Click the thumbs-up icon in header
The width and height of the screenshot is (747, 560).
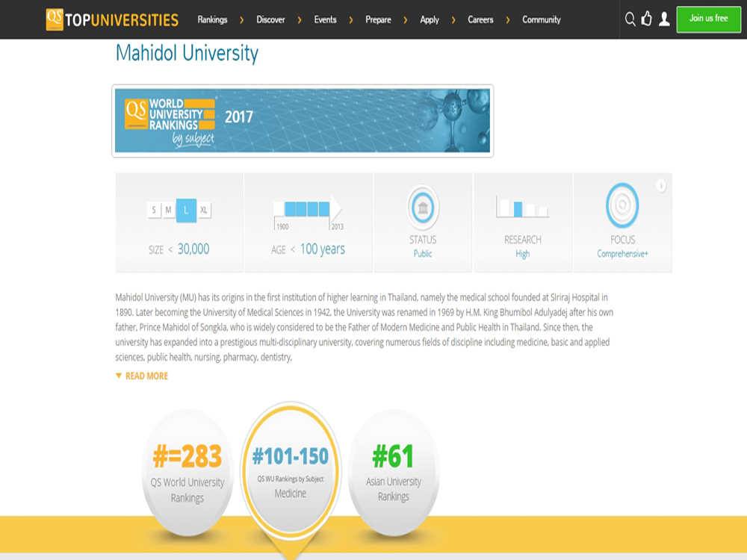(647, 19)
